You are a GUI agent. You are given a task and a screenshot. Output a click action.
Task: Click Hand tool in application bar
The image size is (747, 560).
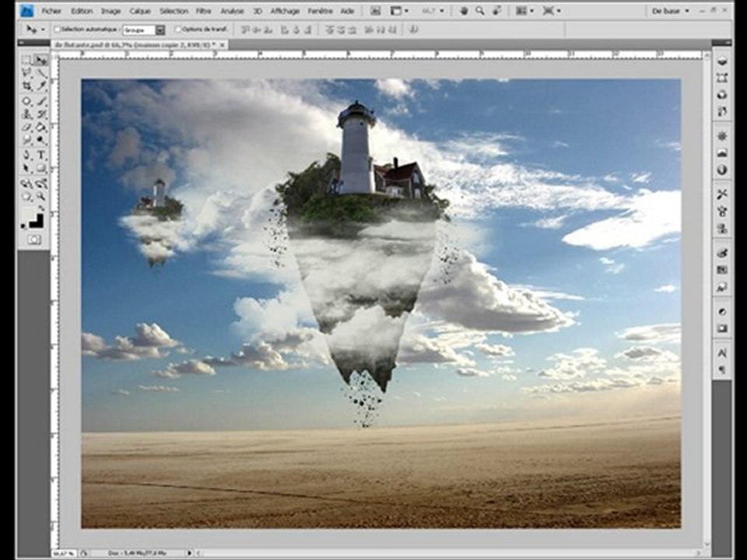[463, 10]
